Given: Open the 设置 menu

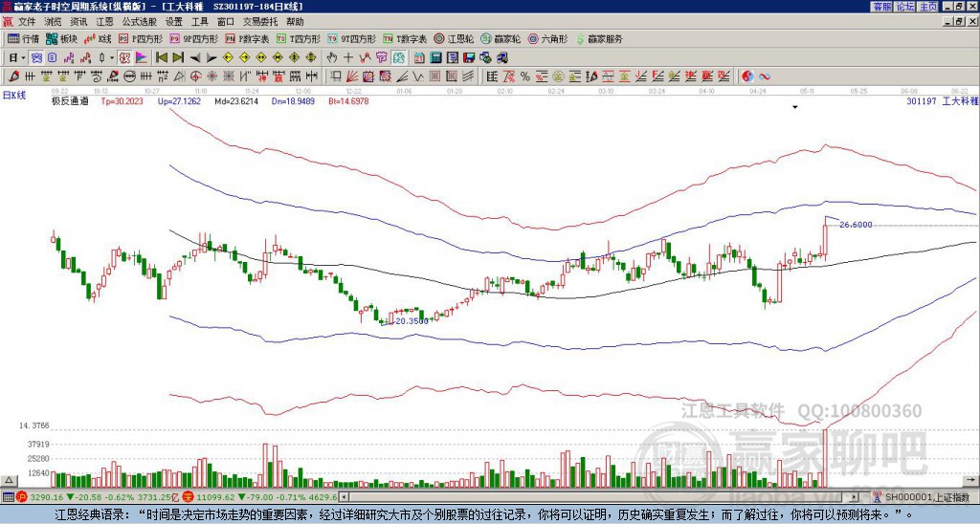Looking at the screenshot, I should 174,22.
